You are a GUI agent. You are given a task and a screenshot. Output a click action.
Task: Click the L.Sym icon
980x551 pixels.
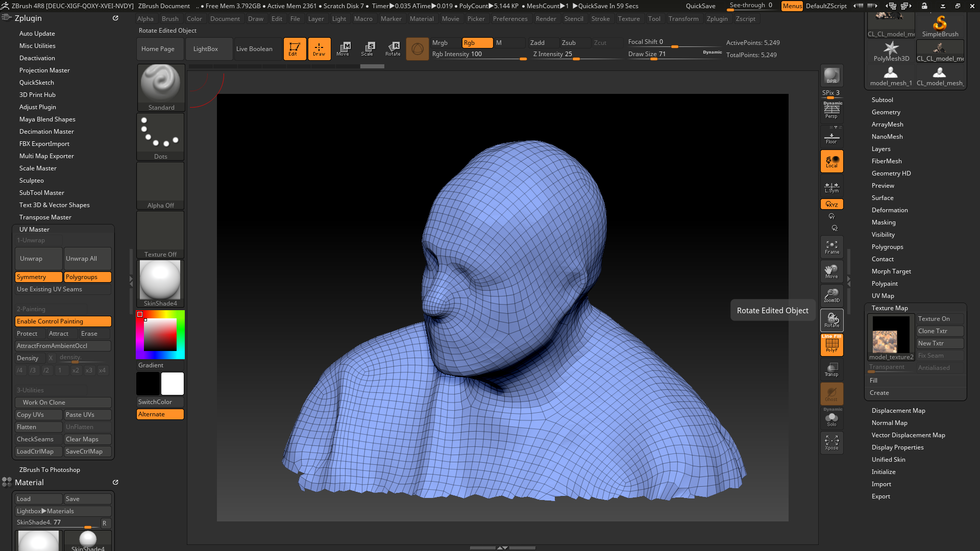pyautogui.click(x=831, y=187)
